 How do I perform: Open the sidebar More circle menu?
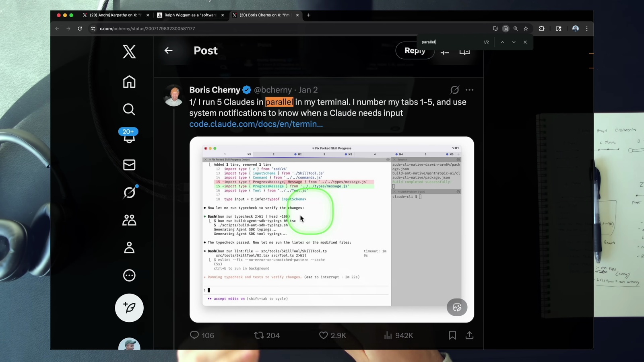coord(129,276)
